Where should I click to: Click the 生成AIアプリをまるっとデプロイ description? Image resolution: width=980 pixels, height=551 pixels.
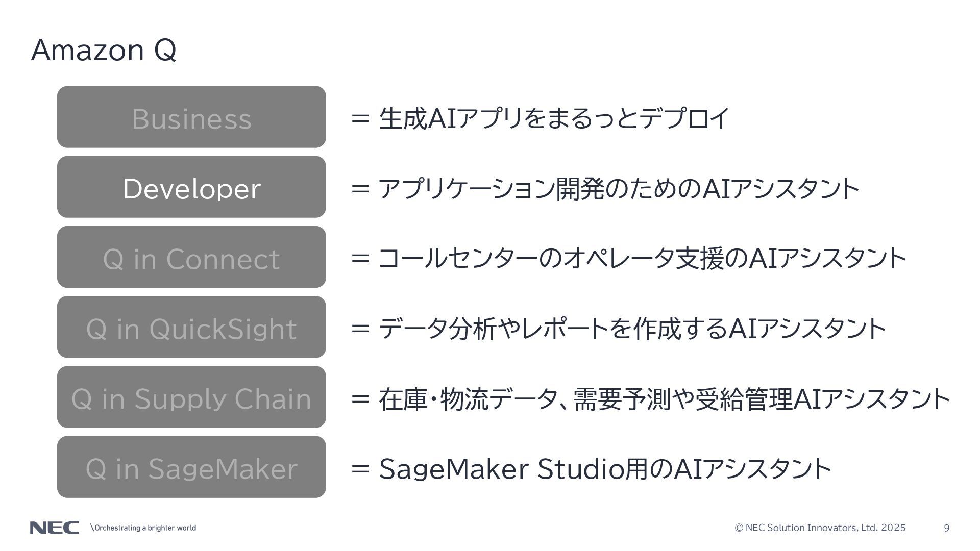[x=554, y=118]
